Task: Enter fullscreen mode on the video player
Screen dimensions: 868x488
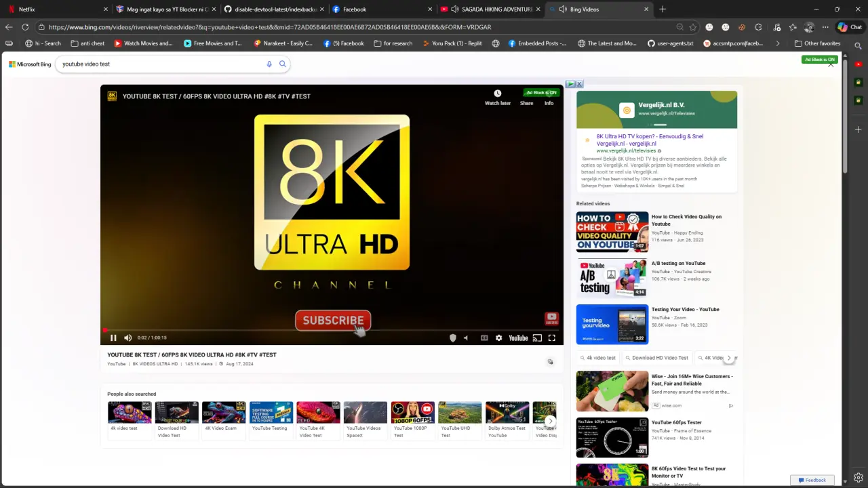Action: tap(552, 338)
